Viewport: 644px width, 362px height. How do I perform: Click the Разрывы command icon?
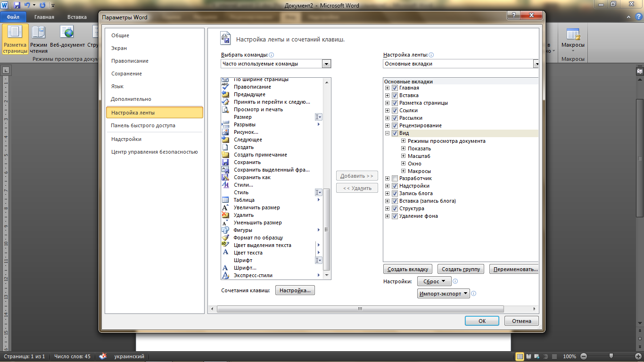(225, 124)
